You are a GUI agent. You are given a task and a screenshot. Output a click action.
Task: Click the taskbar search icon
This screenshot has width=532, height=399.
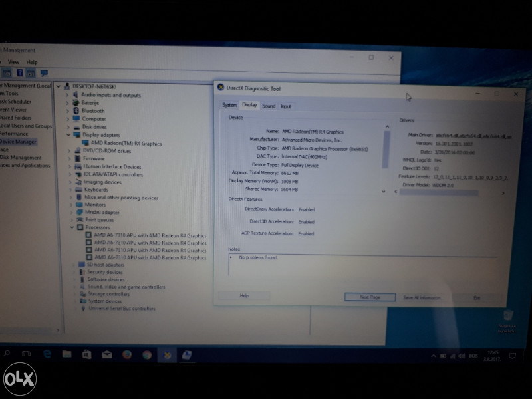[7, 354]
